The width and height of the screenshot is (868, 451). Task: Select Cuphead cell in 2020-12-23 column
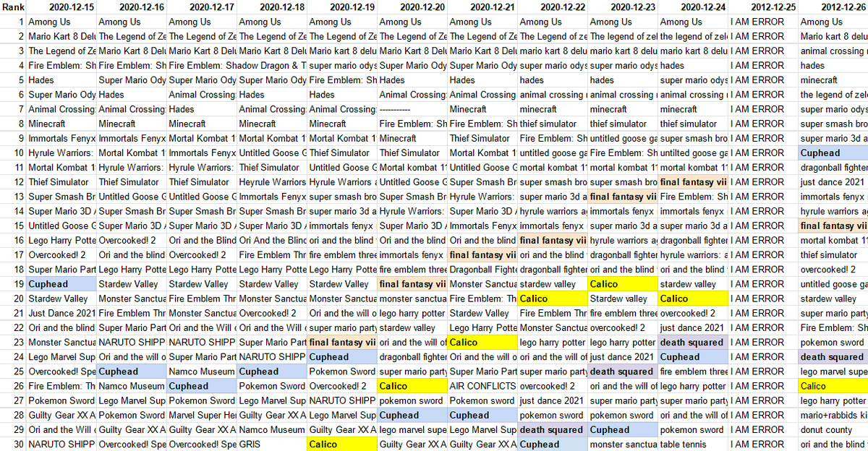[623, 429]
